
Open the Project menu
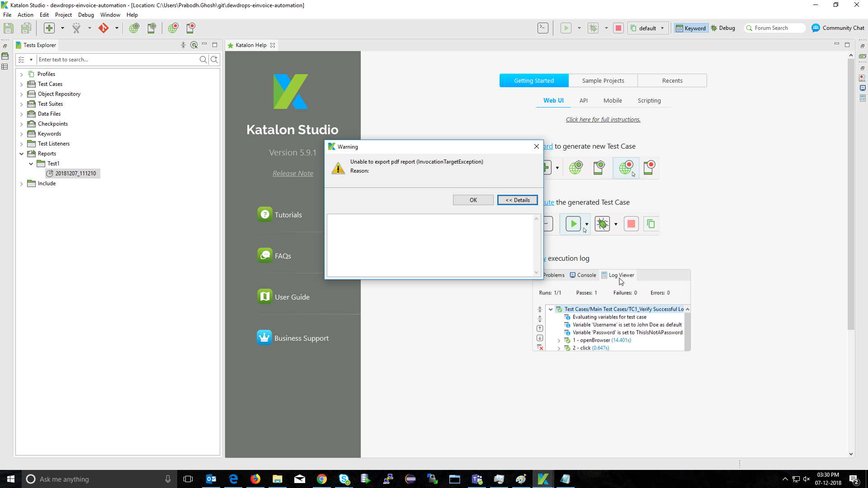(x=63, y=14)
